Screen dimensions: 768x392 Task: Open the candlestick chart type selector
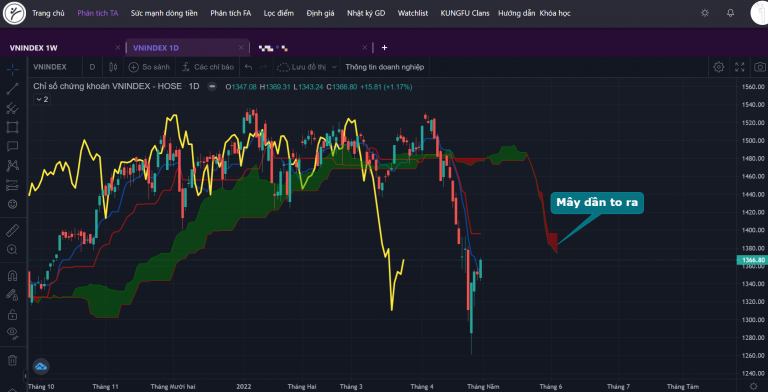pos(113,67)
